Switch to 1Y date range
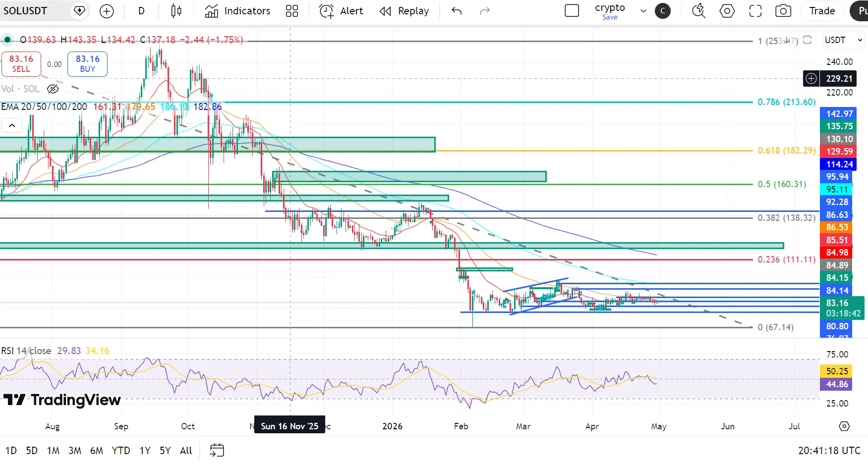 pos(145,451)
